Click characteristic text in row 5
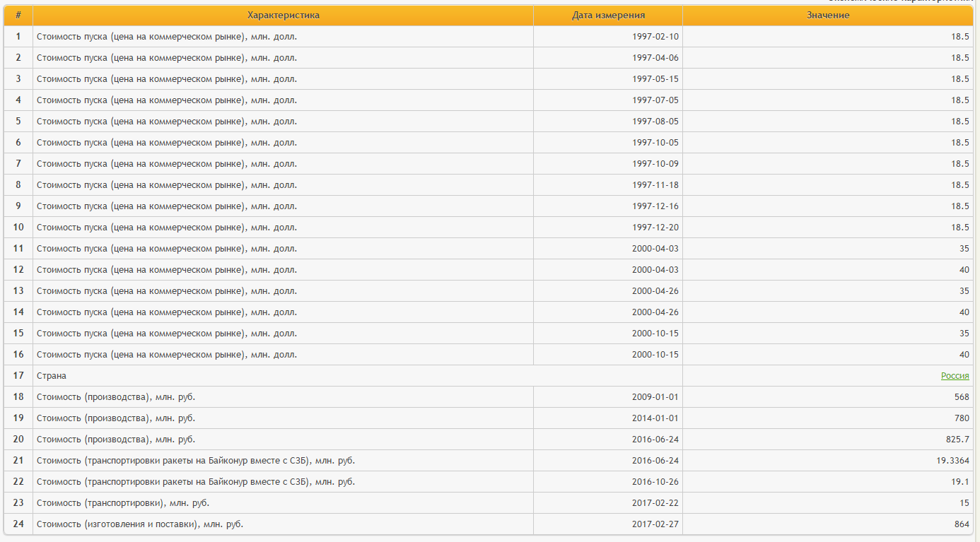Image resolution: width=980 pixels, height=542 pixels. 167,122
